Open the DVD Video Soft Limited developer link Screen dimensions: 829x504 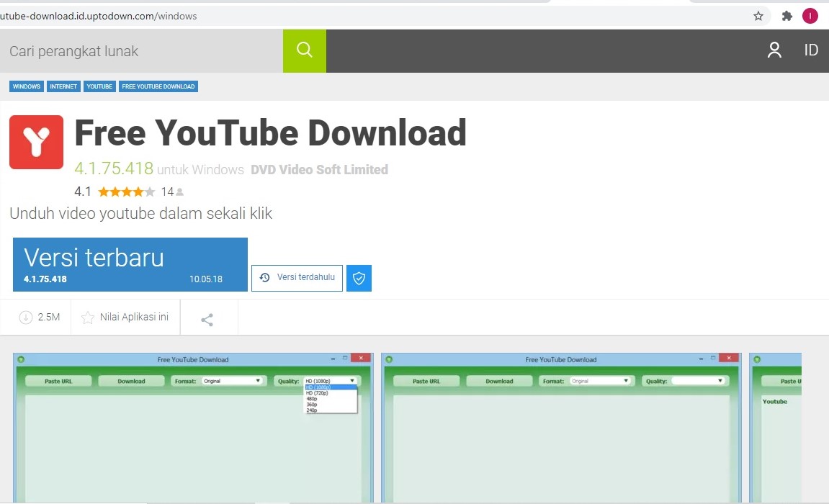point(319,170)
